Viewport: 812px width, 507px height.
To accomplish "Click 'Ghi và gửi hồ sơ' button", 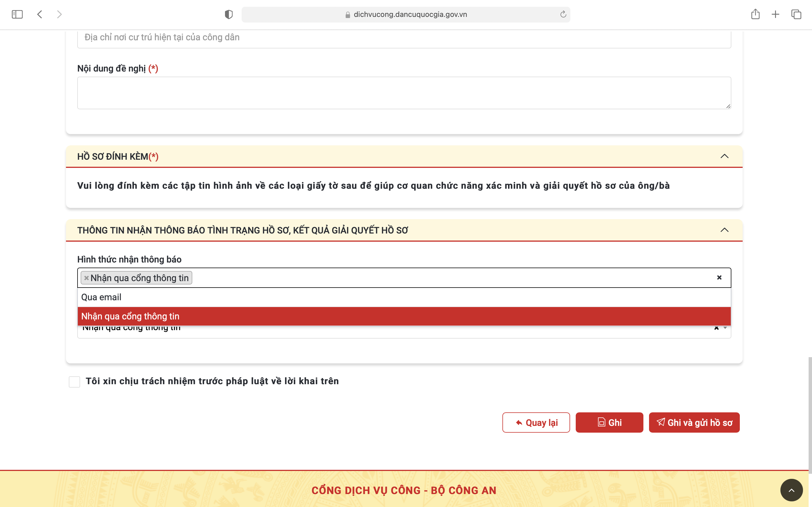I will 694,422.
